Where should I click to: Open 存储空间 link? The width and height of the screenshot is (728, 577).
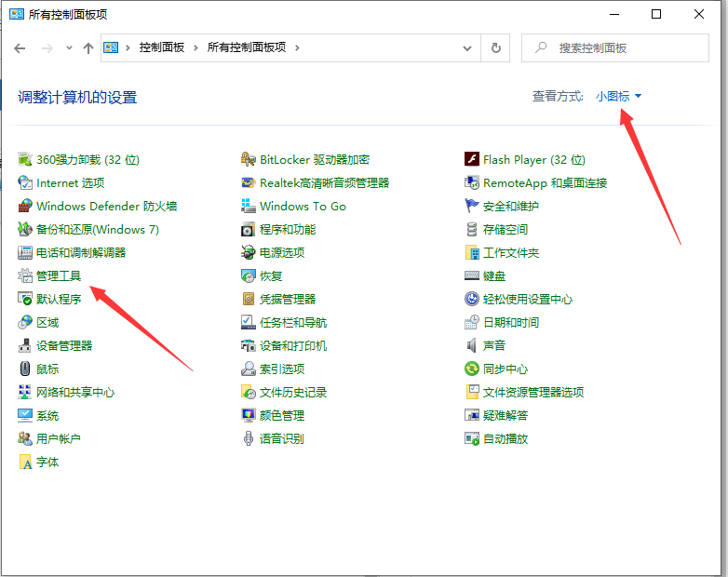[x=506, y=229]
